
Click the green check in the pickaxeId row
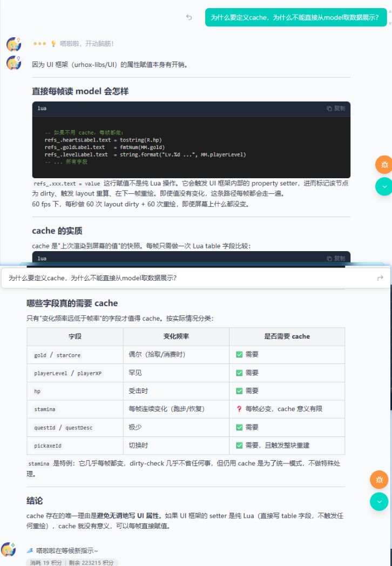pyautogui.click(x=239, y=446)
